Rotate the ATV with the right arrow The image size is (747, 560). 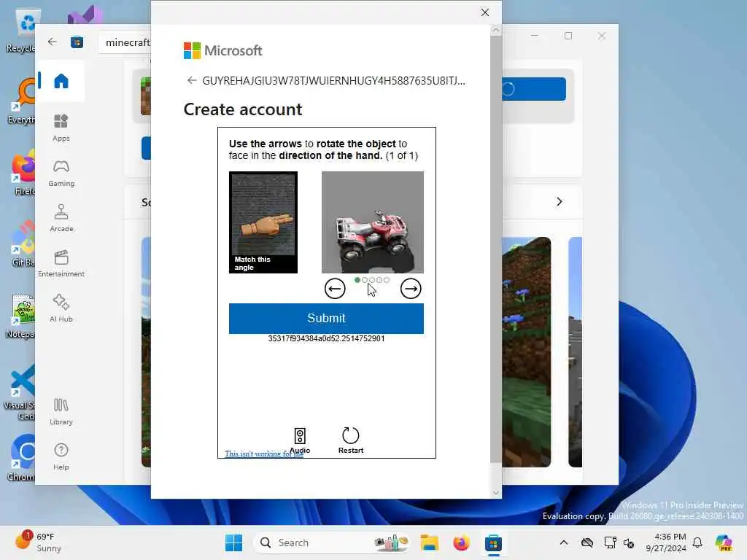tap(411, 289)
